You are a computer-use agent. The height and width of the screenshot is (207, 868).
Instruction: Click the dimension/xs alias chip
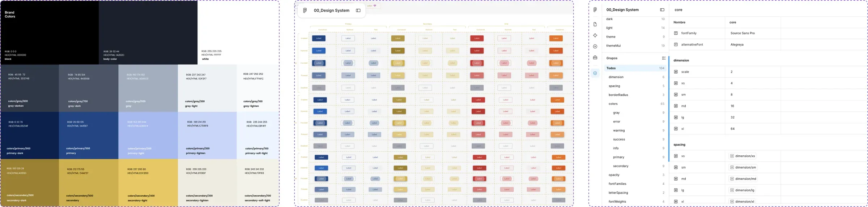[743, 156]
